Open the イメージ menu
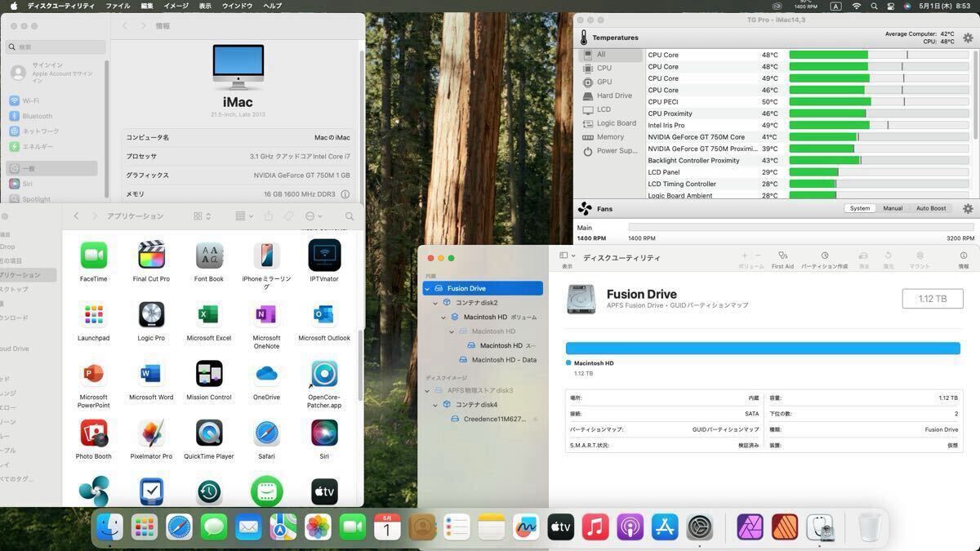The height and width of the screenshot is (551, 980). pos(176,6)
